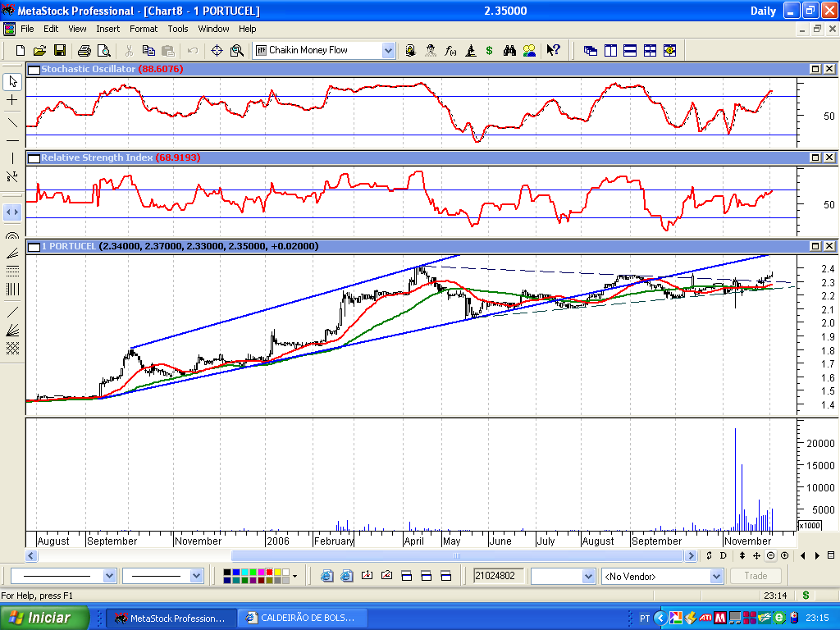Expand the Chaikin Money Flow indicator dropdown
Screen dimensions: 840x630
tap(388, 51)
